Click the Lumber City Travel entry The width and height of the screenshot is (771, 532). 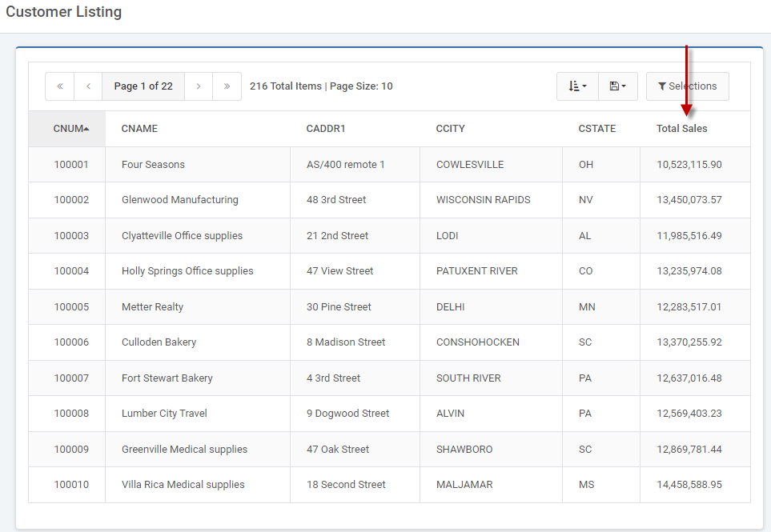(x=164, y=414)
